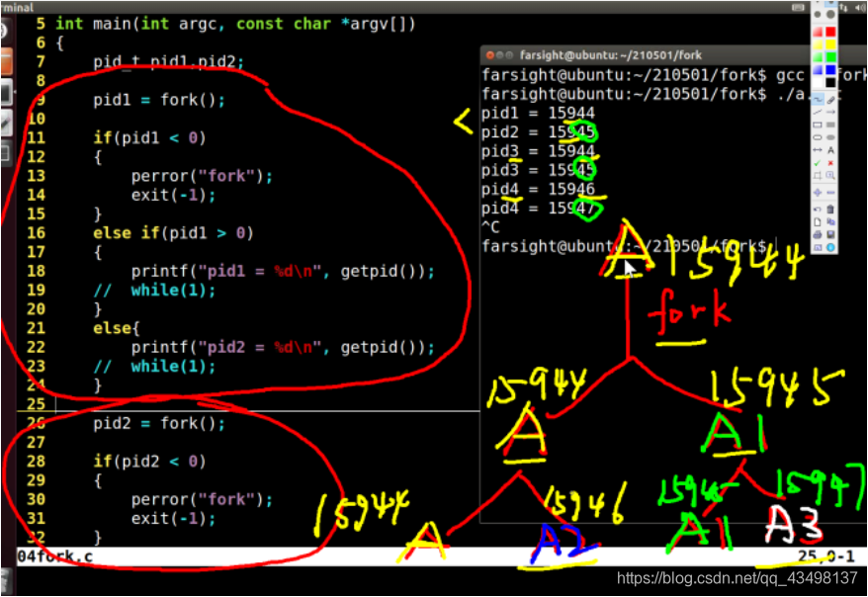
Task: Pick the solid blue color swatch
Action: coord(830,70)
